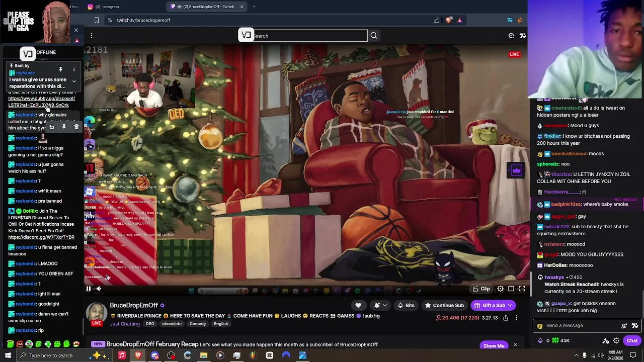The height and width of the screenshot is (362, 644).
Task: Bookmark this page in the address bar
Action: click(97, 20)
